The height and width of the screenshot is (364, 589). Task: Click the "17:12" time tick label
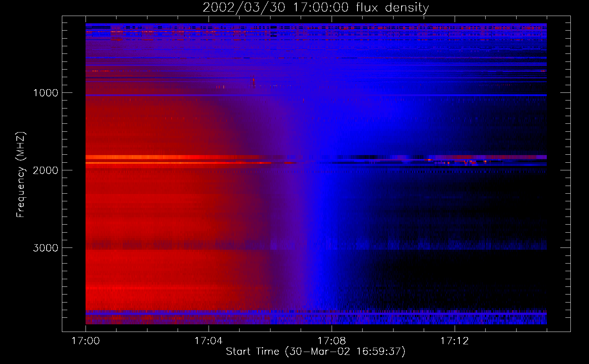[x=455, y=341]
